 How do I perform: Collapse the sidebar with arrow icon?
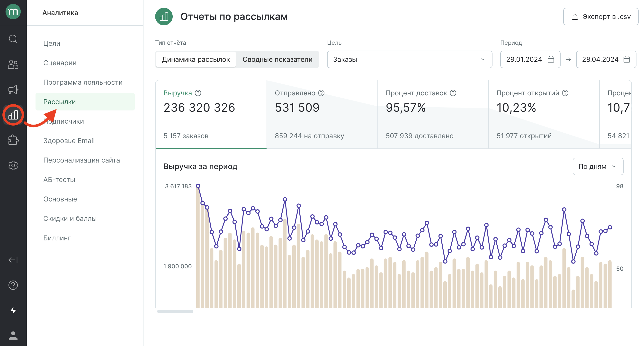pos(13,260)
